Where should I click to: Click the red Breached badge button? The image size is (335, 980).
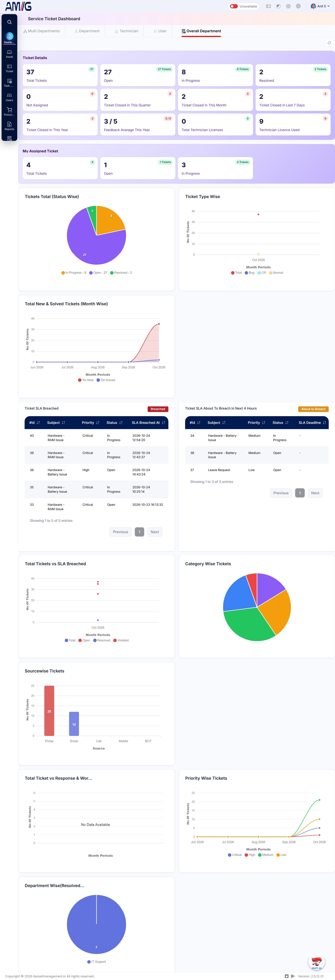coord(158,409)
